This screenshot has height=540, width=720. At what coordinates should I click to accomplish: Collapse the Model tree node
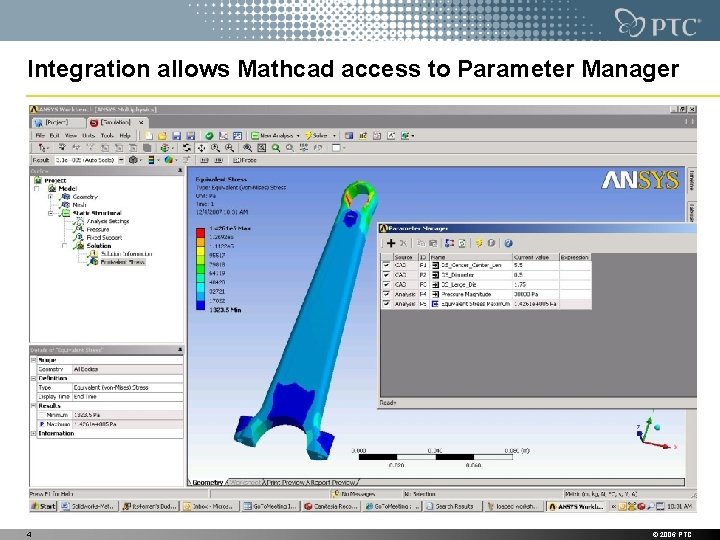pos(37,189)
